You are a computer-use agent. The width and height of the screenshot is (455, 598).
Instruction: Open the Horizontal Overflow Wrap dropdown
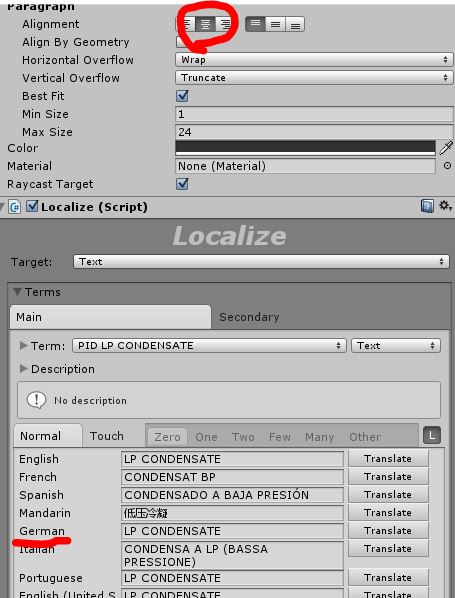pyautogui.click(x=314, y=59)
